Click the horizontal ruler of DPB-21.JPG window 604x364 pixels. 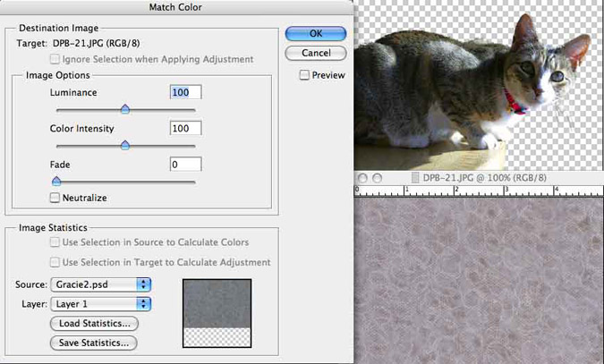(x=479, y=191)
